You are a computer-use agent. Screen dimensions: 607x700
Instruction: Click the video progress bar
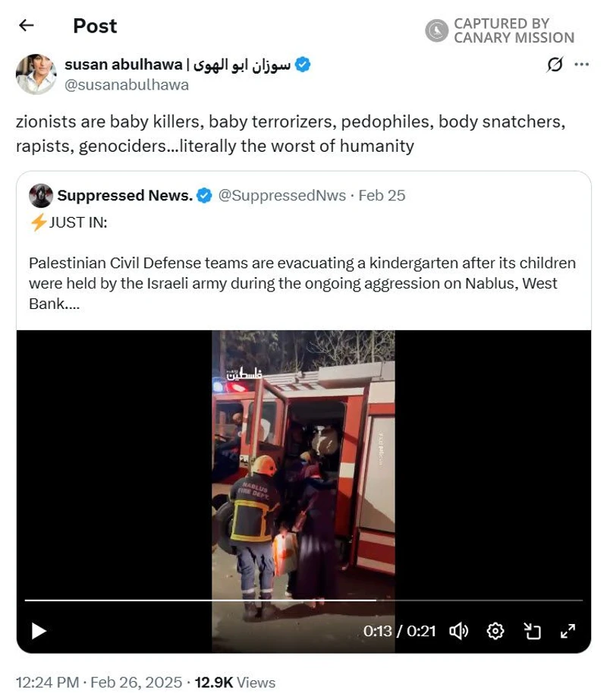pyautogui.click(x=303, y=601)
